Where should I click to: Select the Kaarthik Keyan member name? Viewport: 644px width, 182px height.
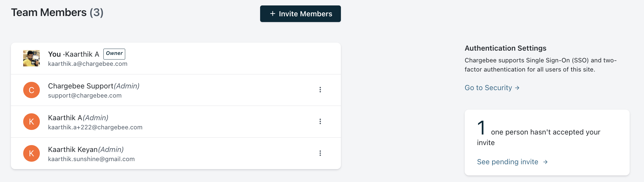73,150
